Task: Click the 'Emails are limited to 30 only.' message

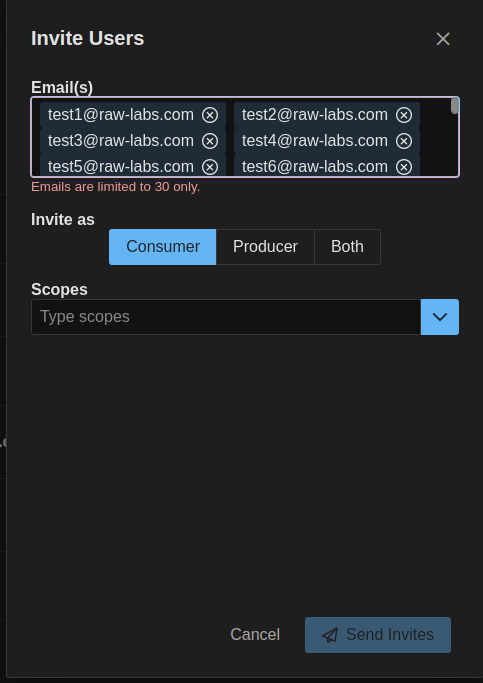Action: [x=115, y=187]
